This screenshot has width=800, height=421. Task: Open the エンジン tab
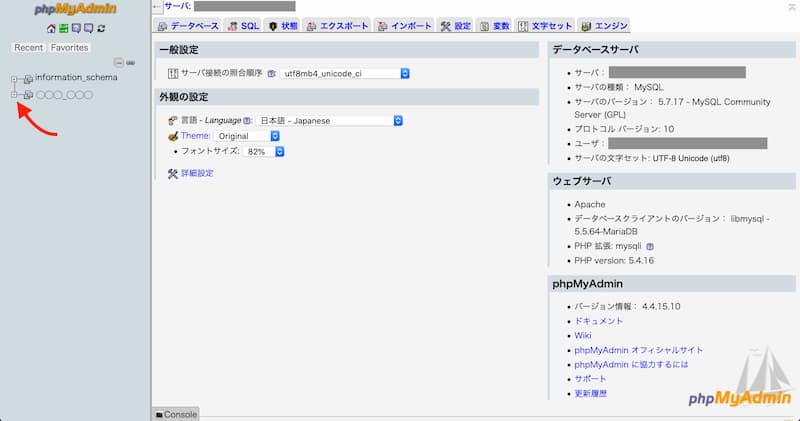click(x=605, y=26)
